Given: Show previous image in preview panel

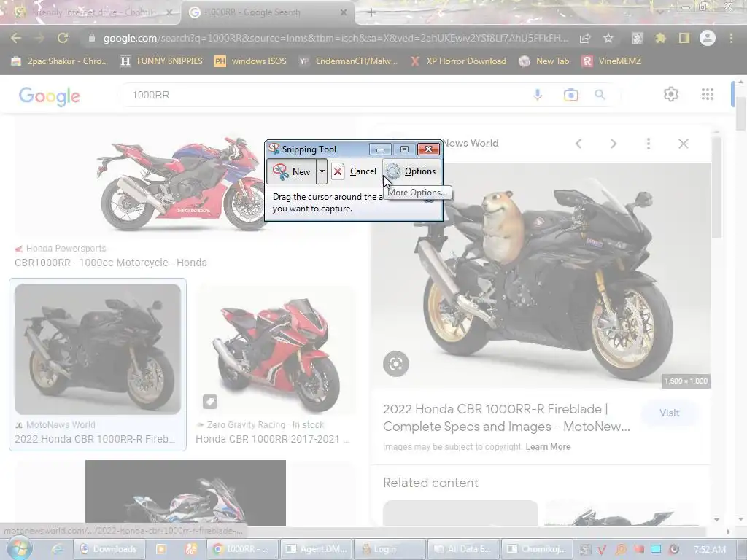Looking at the screenshot, I should click(578, 144).
